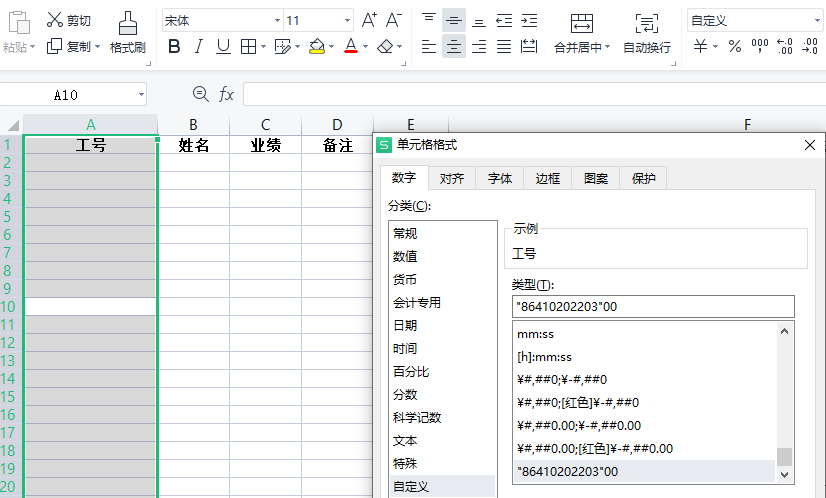826x498 pixels.
Task: Align text to bottom
Action: pos(479,21)
